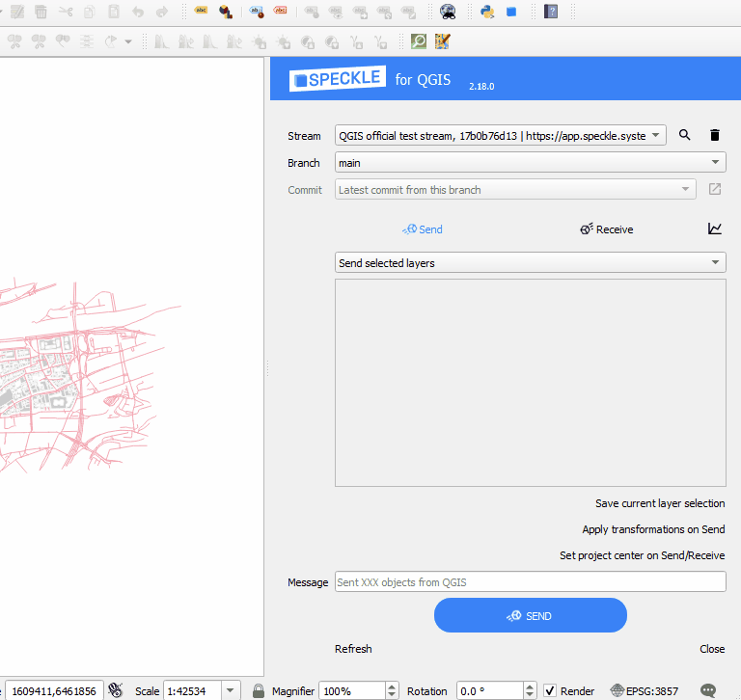
Task: Click the greyed delete selected trash icon
Action: click(41, 12)
